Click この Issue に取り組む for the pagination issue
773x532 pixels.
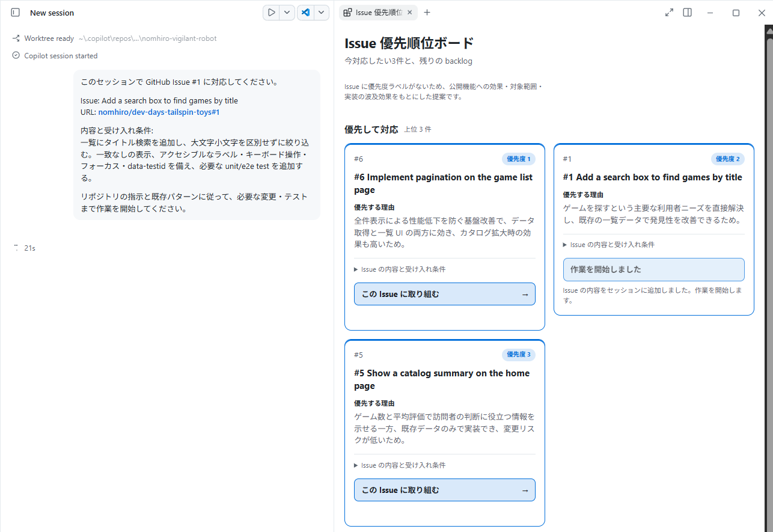[445, 294]
